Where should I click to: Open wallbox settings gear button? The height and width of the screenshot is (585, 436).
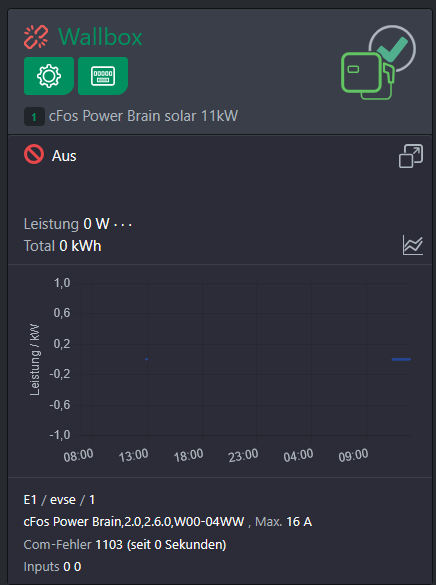[x=49, y=76]
